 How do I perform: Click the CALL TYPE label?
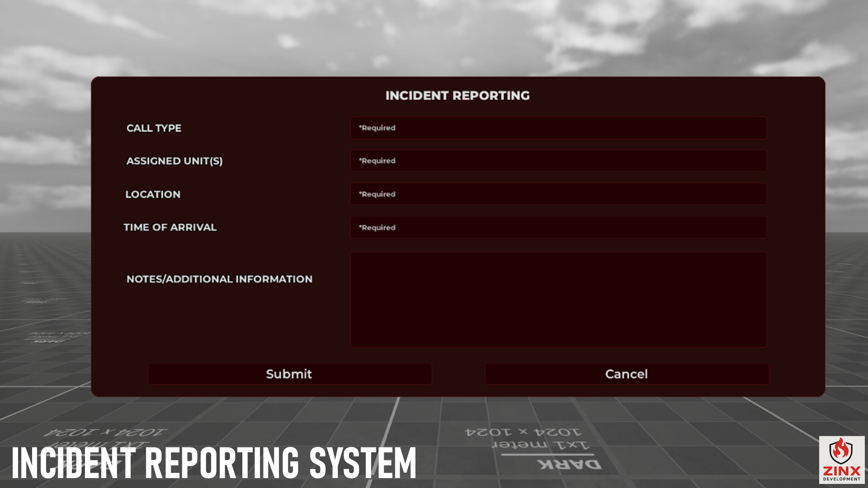(154, 128)
